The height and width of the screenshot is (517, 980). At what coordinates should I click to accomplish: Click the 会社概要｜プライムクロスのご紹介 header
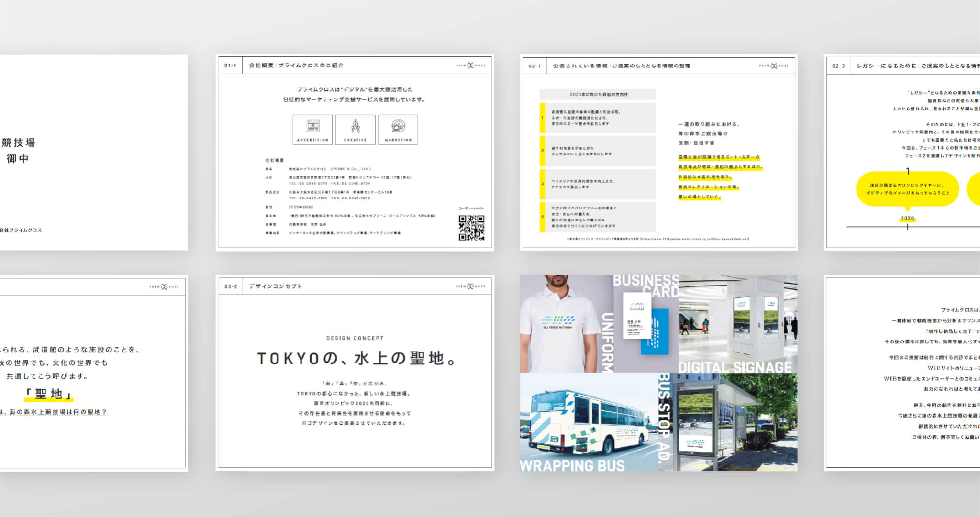click(x=296, y=66)
